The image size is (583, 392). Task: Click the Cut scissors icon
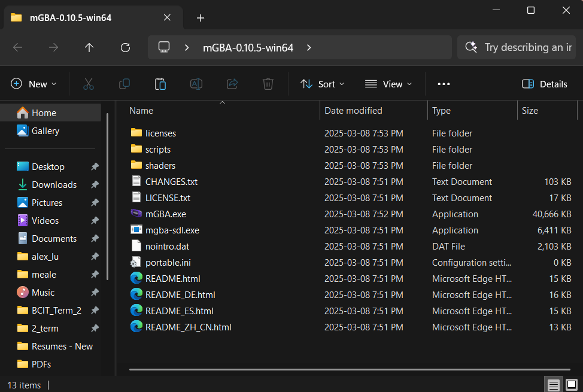click(x=89, y=84)
